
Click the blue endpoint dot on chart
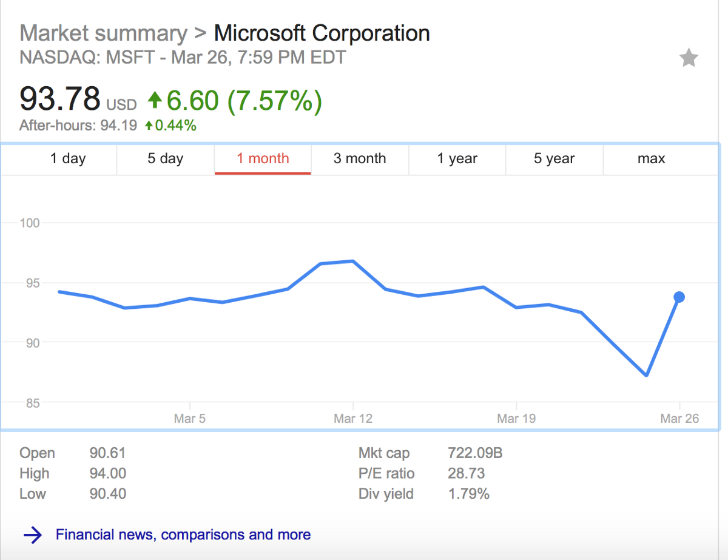point(679,297)
